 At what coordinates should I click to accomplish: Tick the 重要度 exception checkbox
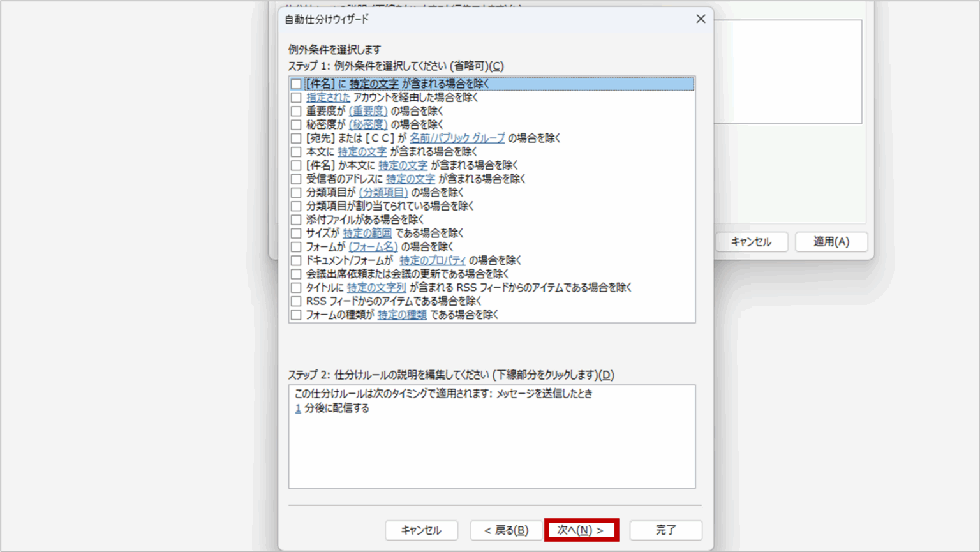(296, 111)
